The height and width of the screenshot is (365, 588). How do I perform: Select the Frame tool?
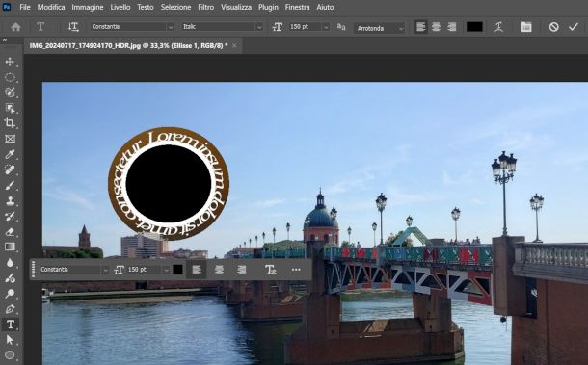[10, 139]
